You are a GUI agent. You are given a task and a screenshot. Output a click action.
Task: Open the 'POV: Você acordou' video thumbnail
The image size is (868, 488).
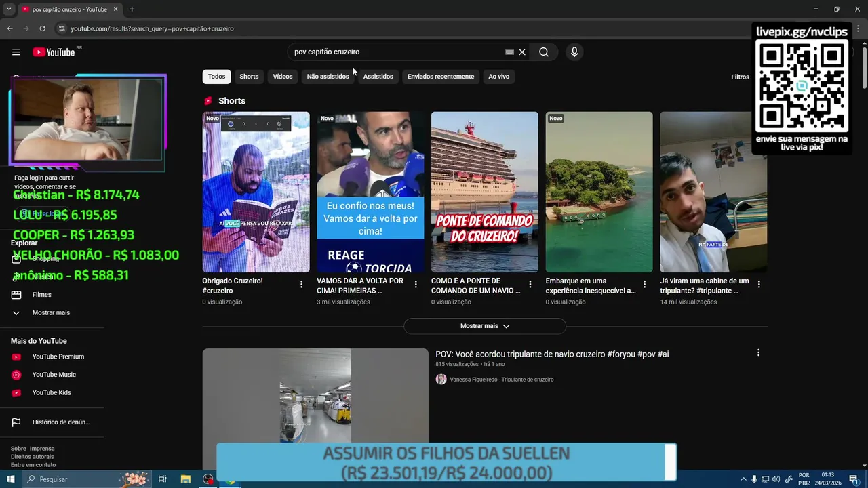315,396
